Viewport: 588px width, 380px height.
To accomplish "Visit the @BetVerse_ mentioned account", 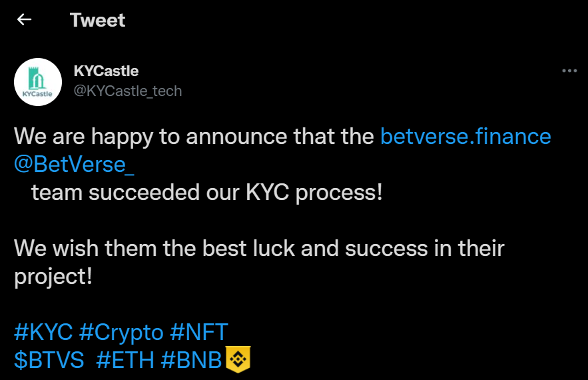I will pyautogui.click(x=74, y=164).
